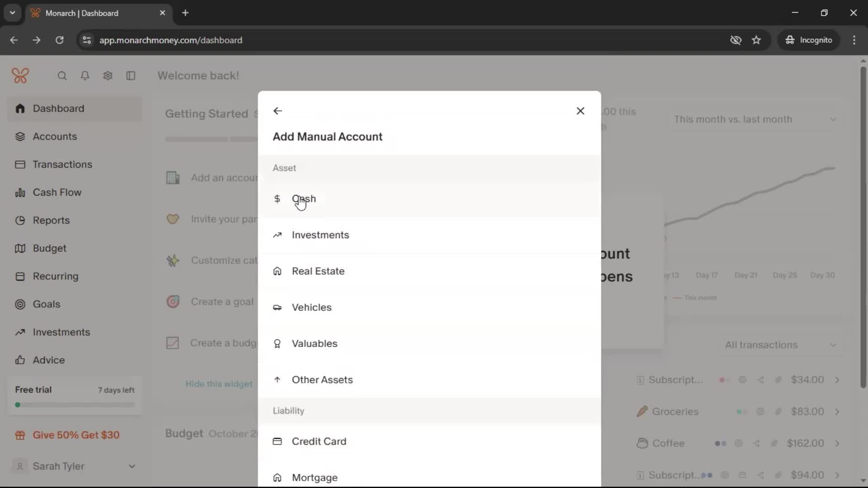868x488 pixels.
Task: Go back using modal arrow icon
Action: (x=278, y=111)
